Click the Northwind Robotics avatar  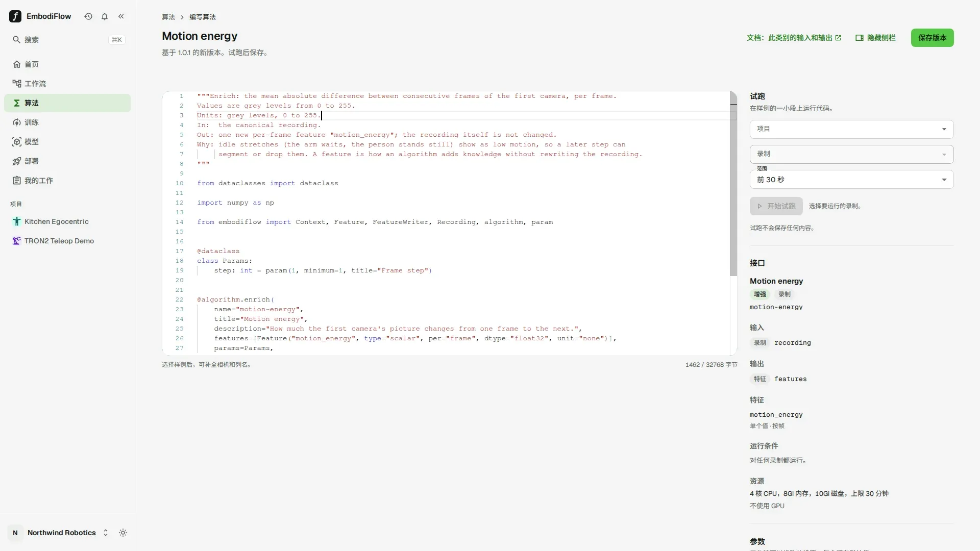point(15,533)
